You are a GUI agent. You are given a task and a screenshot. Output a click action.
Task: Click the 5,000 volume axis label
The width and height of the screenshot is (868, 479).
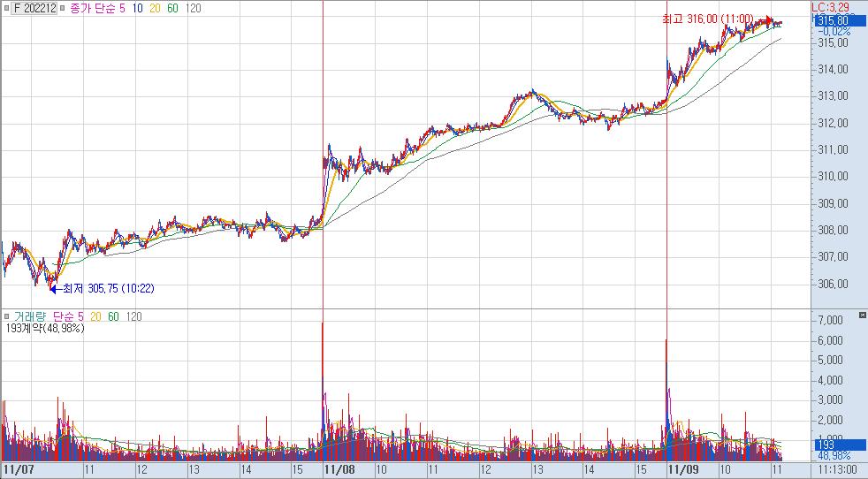(x=830, y=360)
